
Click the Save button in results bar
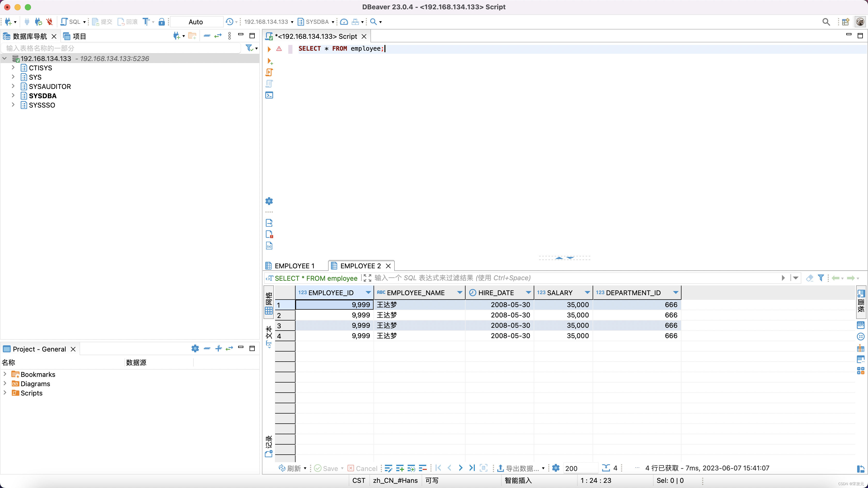pos(327,468)
